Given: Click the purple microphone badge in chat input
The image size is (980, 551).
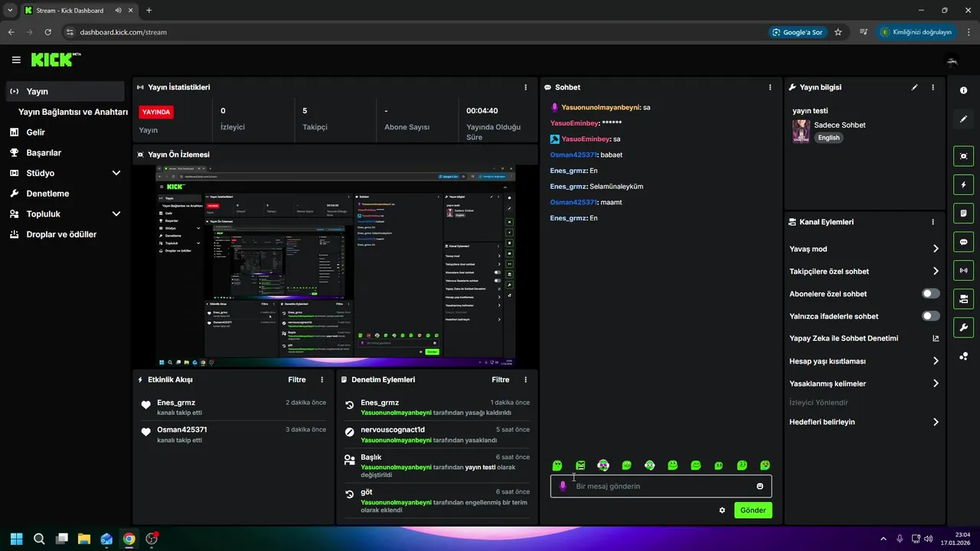Looking at the screenshot, I should pyautogui.click(x=563, y=486).
